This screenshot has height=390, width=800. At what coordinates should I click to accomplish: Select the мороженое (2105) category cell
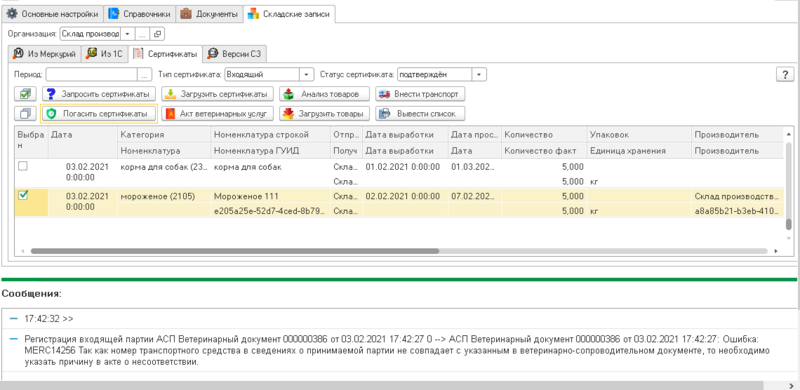164,196
